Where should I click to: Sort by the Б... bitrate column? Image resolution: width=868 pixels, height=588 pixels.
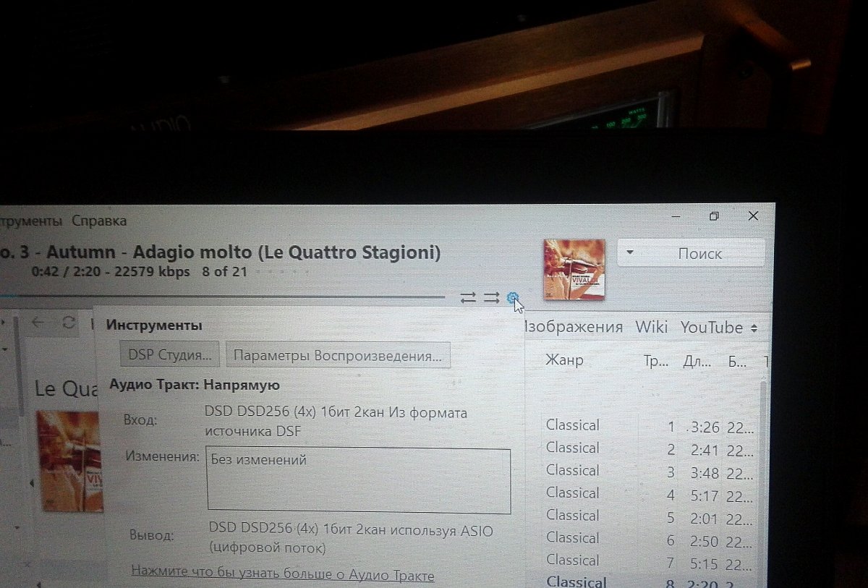pyautogui.click(x=738, y=361)
